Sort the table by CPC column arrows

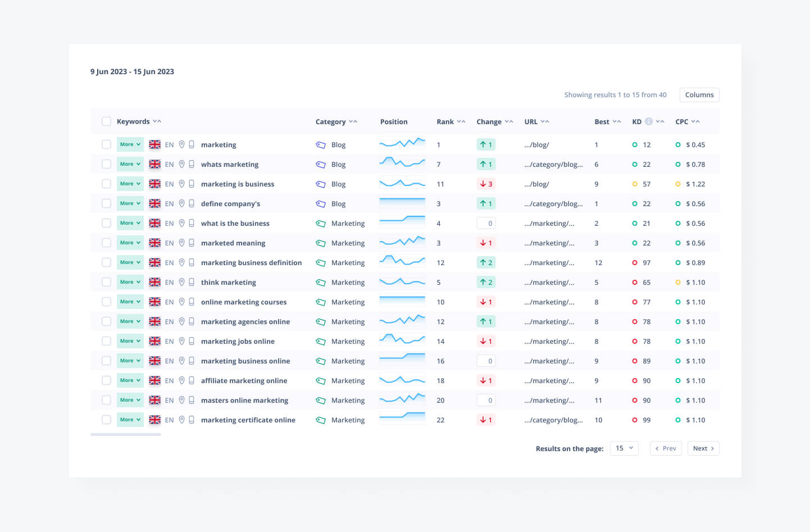(695, 121)
